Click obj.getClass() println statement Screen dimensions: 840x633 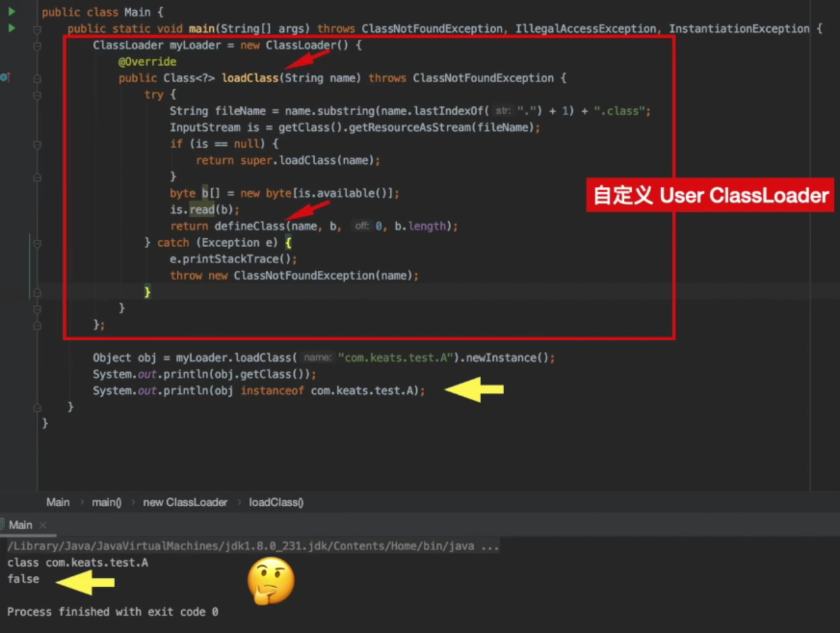pos(204,374)
